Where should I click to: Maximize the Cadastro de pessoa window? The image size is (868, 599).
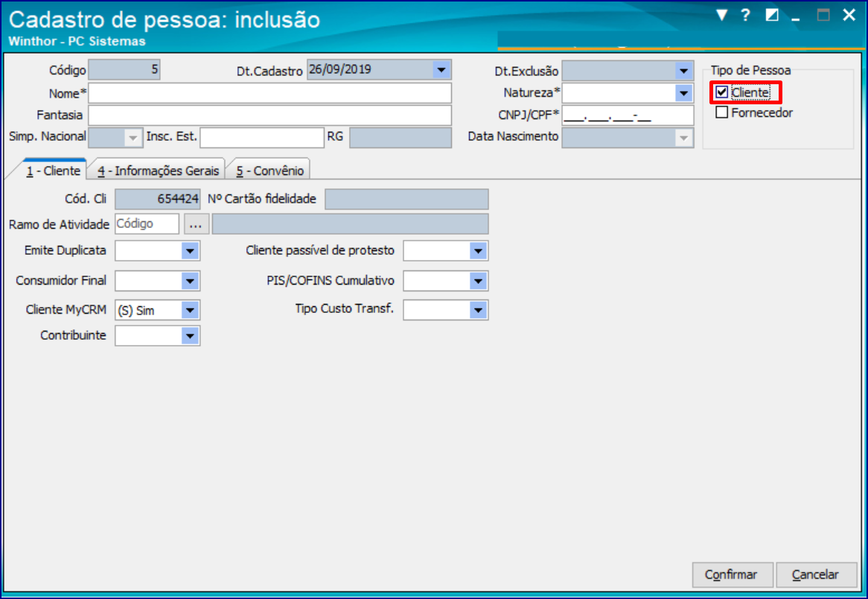(823, 15)
